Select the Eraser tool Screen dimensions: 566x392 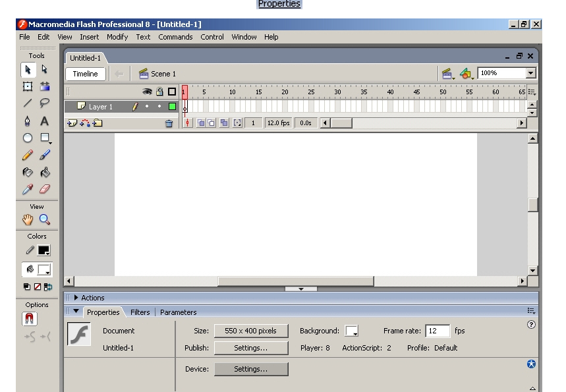45,189
